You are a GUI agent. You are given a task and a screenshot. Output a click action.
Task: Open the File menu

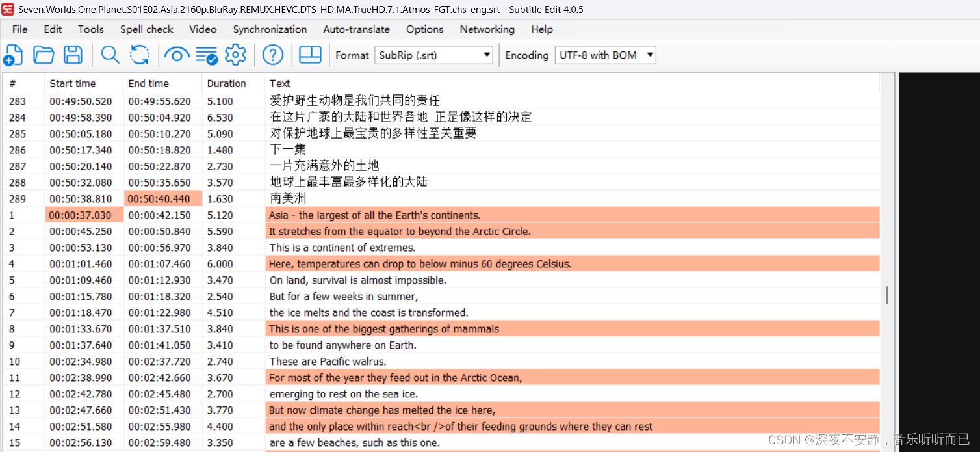point(20,29)
